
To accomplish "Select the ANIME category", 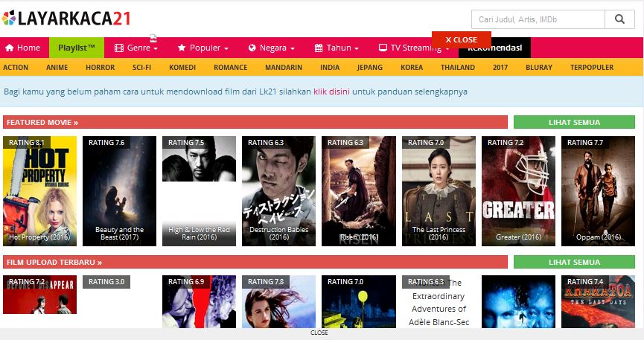I will pos(57,68).
